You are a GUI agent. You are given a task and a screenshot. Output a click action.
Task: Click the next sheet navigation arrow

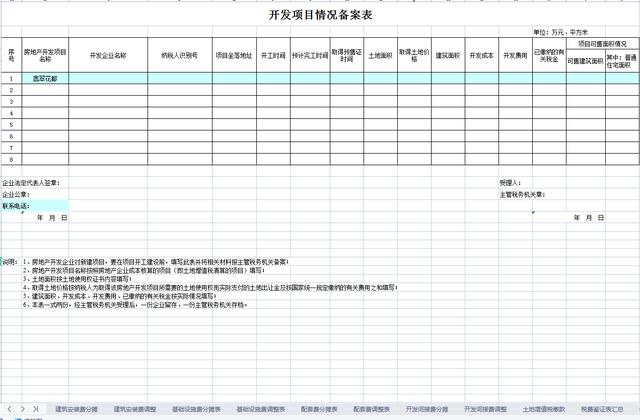click(23, 409)
